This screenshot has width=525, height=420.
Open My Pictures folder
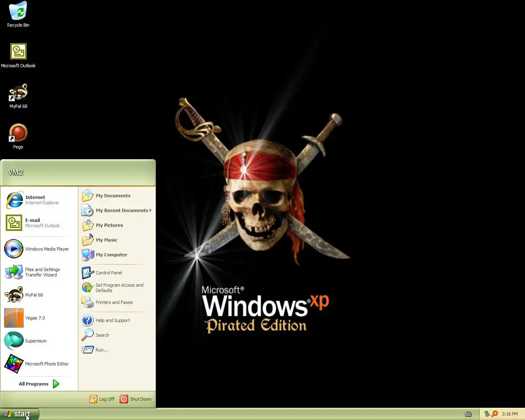pyautogui.click(x=117, y=225)
